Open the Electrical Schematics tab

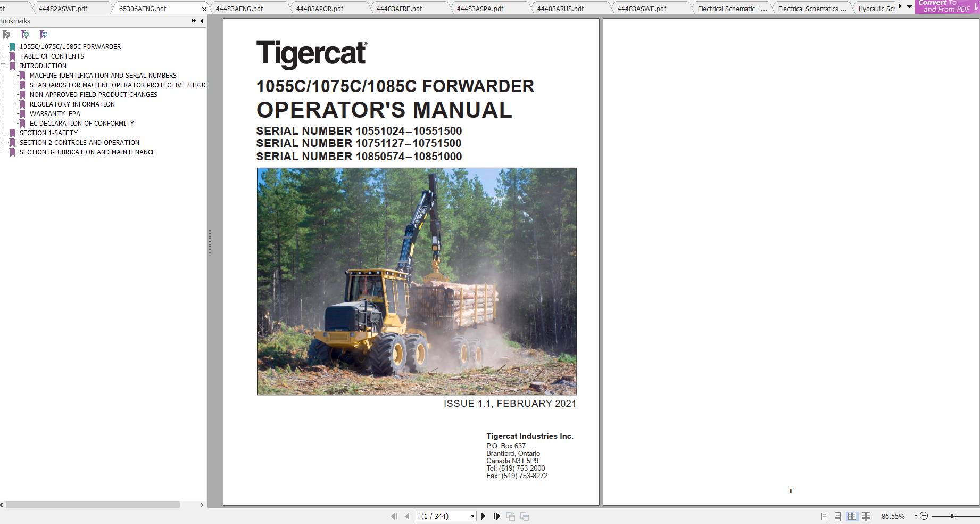coord(811,9)
